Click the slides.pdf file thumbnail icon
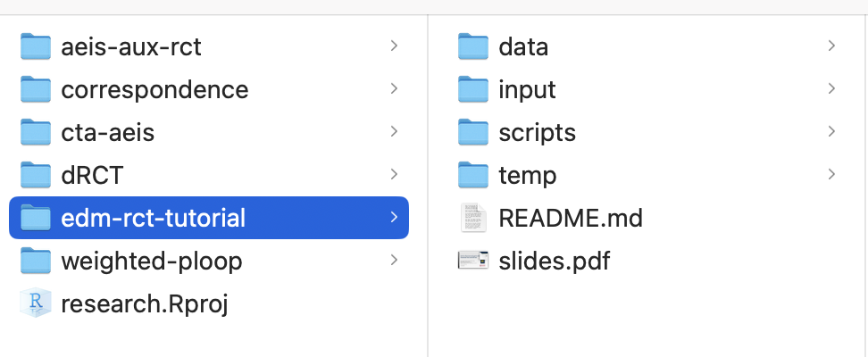 pyautogui.click(x=473, y=261)
